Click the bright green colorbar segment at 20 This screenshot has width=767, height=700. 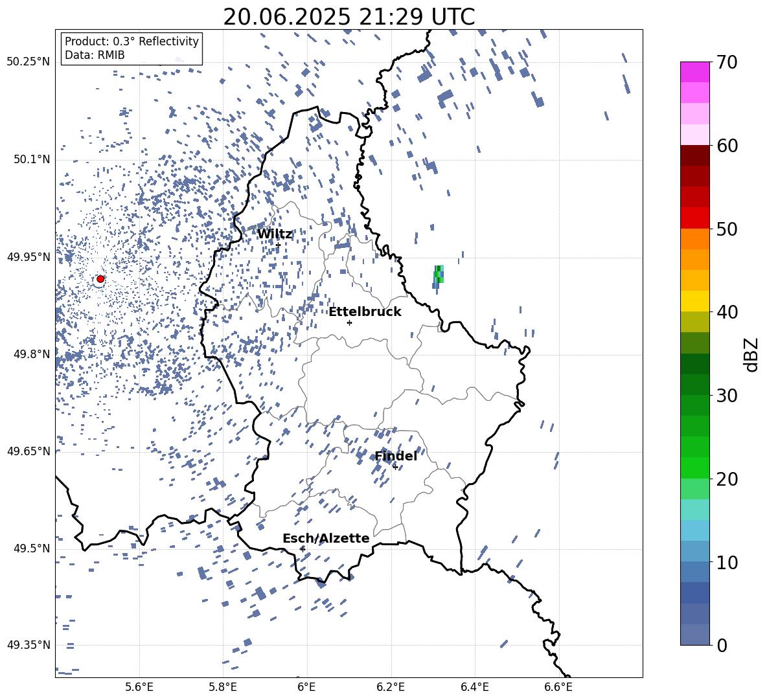click(x=695, y=468)
